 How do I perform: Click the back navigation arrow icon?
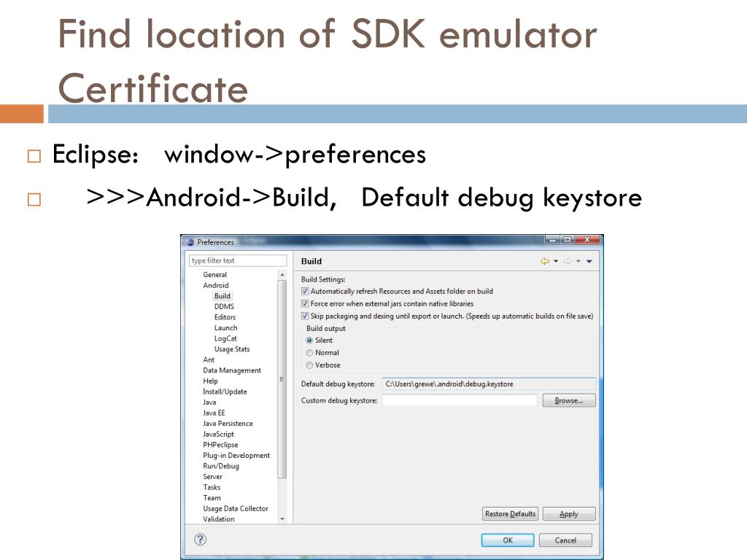tap(545, 261)
